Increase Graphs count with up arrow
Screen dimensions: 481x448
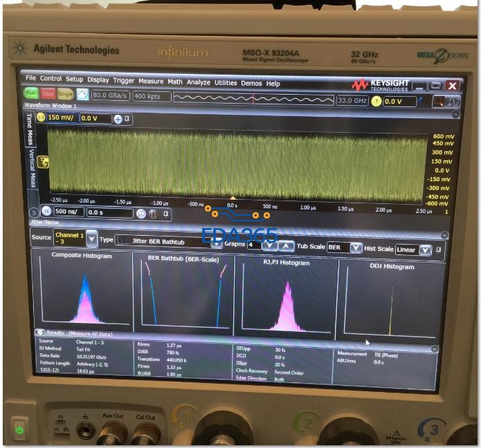pyautogui.click(x=286, y=246)
